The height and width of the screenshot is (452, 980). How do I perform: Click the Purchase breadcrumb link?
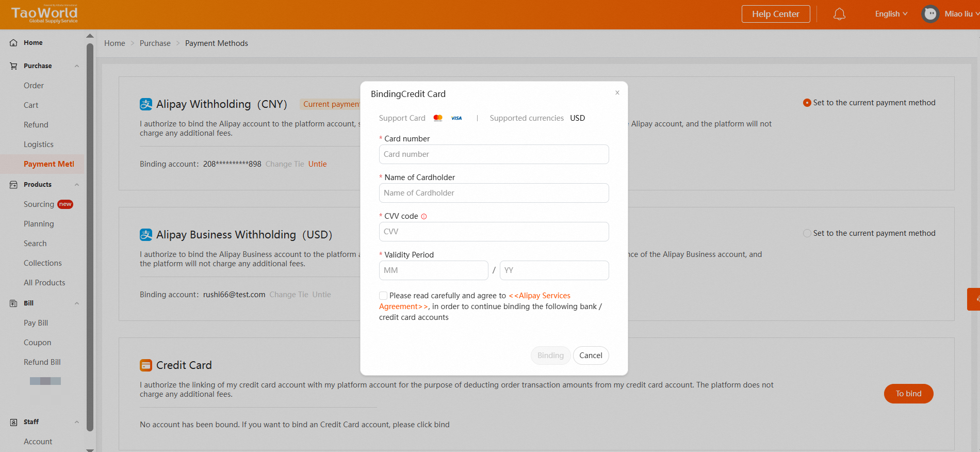[155, 43]
